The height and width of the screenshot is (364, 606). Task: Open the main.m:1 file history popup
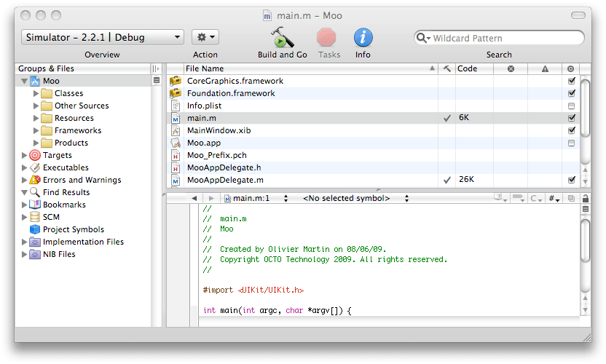tap(255, 198)
